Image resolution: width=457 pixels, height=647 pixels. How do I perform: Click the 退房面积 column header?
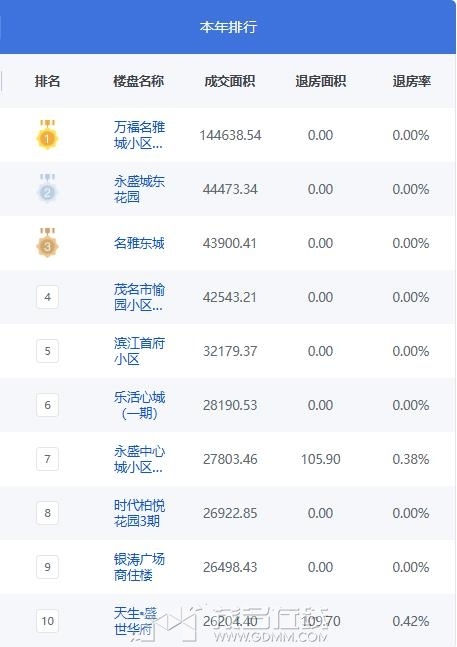point(320,81)
